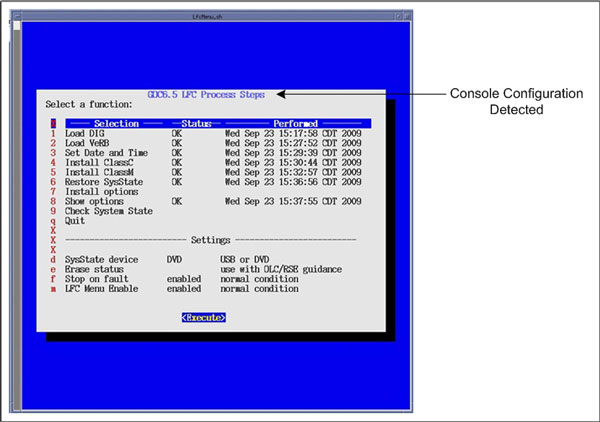Image resolution: width=600 pixels, height=422 pixels.
Task: Choose Restore SysState function
Action: click(103, 182)
